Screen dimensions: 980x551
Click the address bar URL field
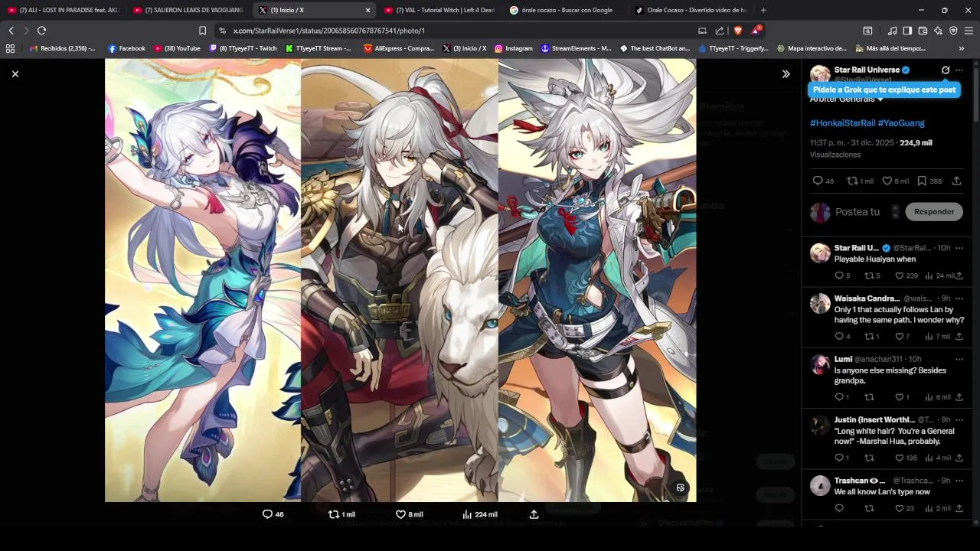pos(459,31)
